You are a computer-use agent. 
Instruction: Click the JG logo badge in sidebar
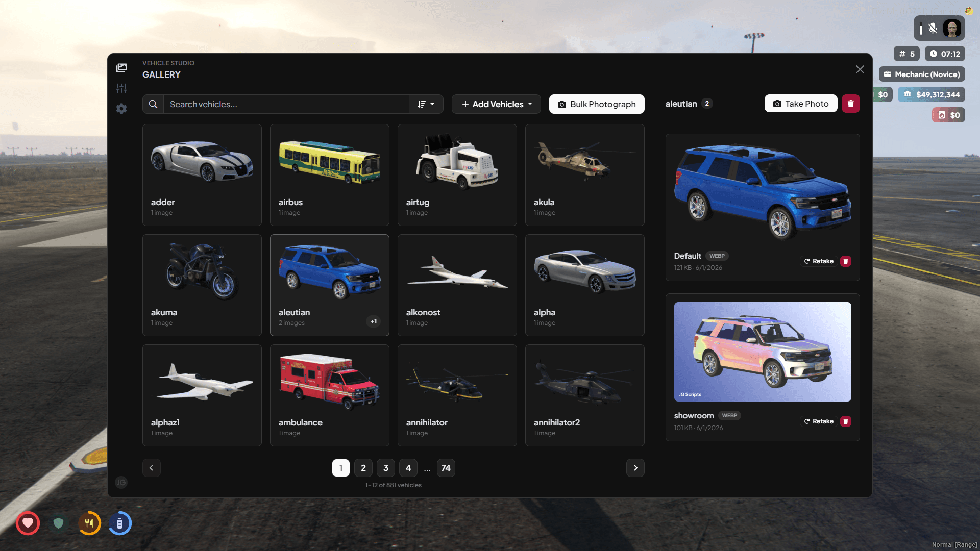(121, 482)
